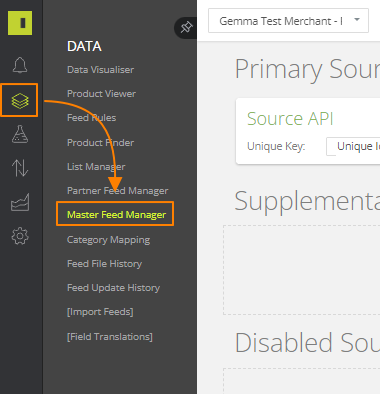Open the notifications bell icon
The width and height of the screenshot is (380, 394).
coord(20,65)
